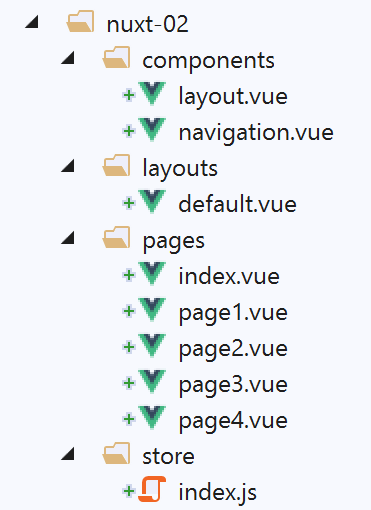Open the layout.vue file
The image size is (371, 510).
233,97
